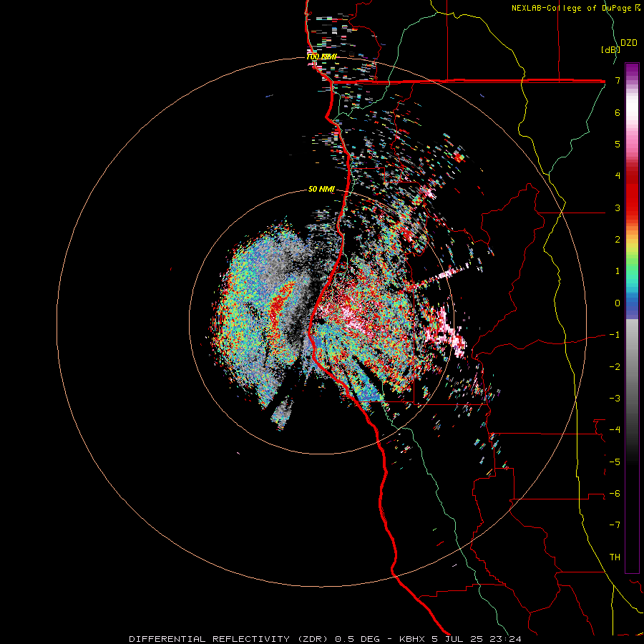This screenshot has width=644, height=644.
Task: Click the -7 tick label on scale
Action: pos(615,525)
